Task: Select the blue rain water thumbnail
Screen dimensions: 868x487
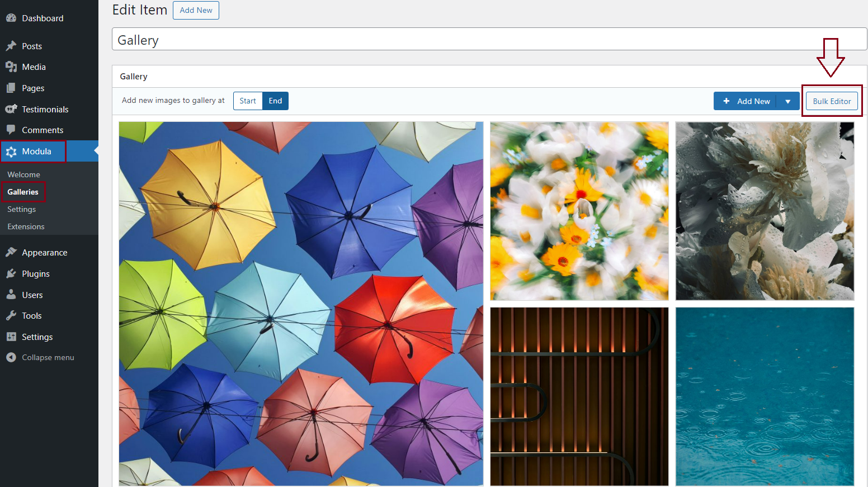Action: pos(765,396)
